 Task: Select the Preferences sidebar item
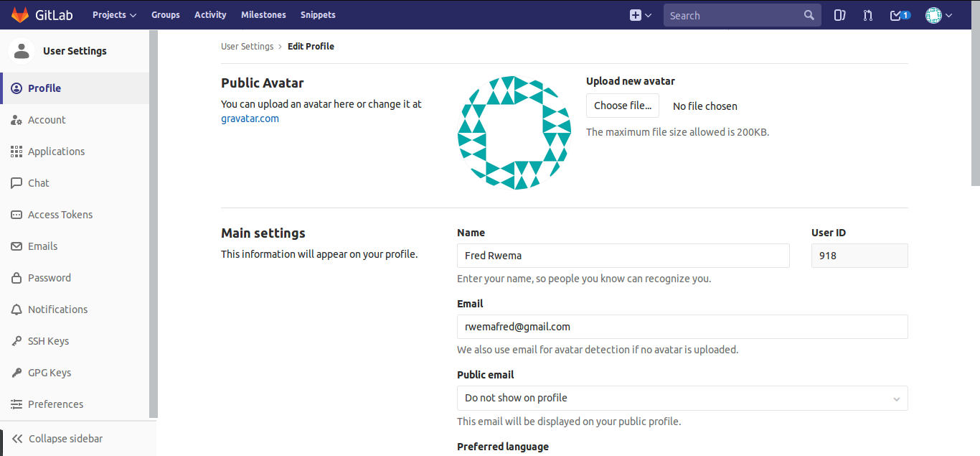tap(55, 404)
